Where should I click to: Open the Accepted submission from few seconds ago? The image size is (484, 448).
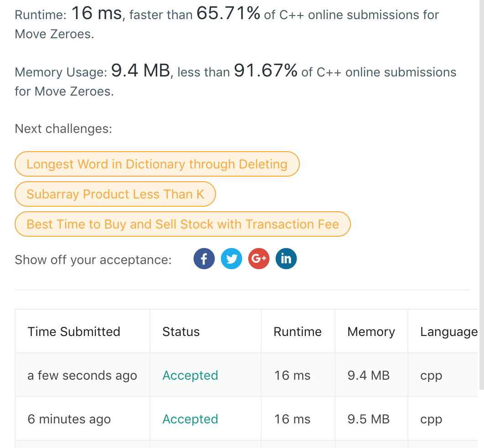190,376
